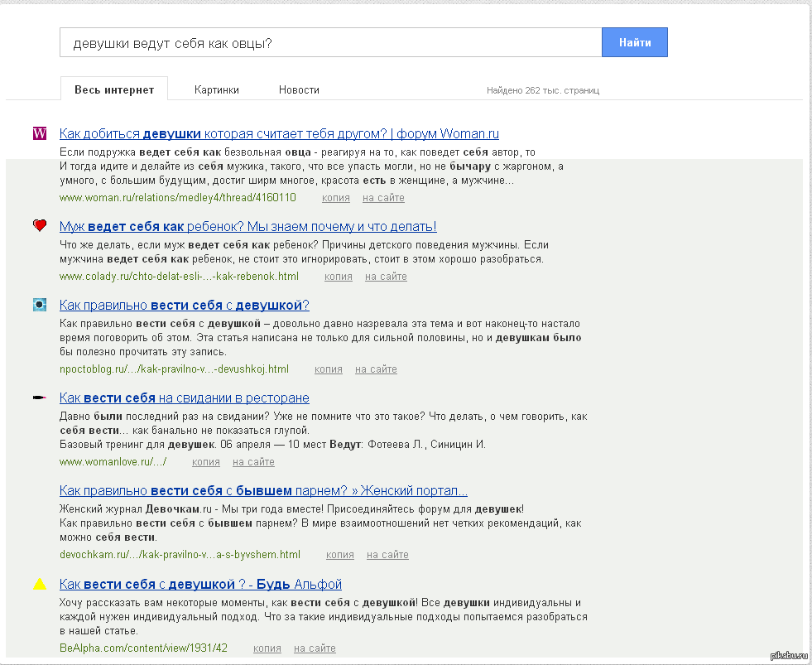The image size is (812, 665).
Task: Click 'на сайте' for the BeAlpha.com result
Action: point(315,648)
